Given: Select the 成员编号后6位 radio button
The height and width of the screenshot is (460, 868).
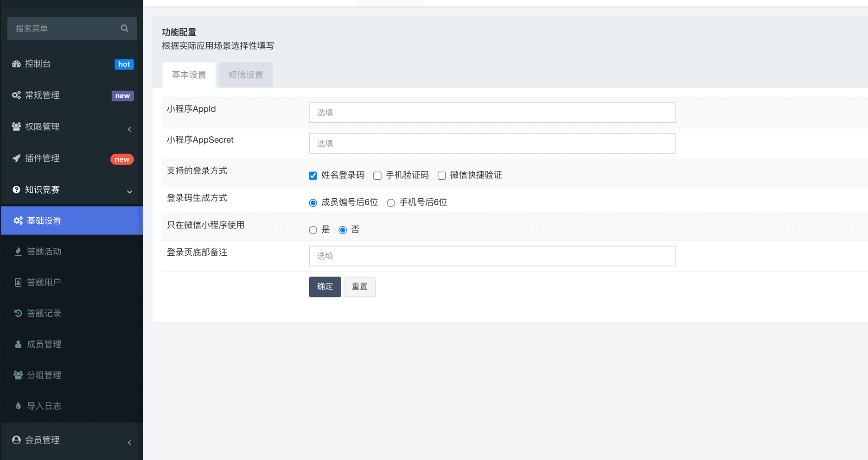Looking at the screenshot, I should pos(313,203).
